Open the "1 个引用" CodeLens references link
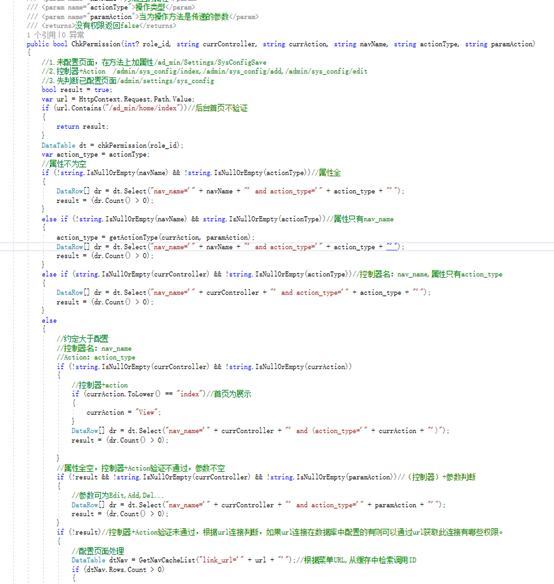The image size is (554, 584). tap(41, 35)
